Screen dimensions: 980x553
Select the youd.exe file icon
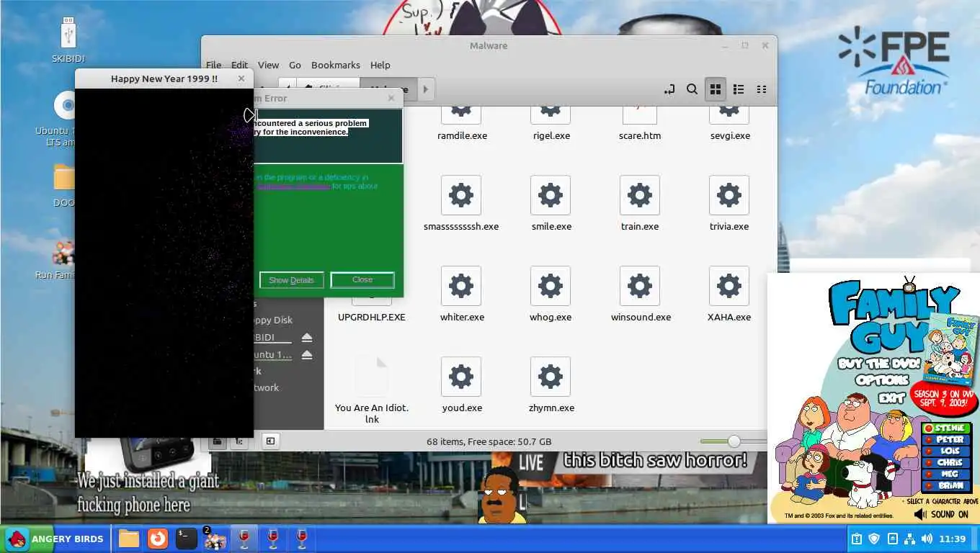tap(461, 377)
